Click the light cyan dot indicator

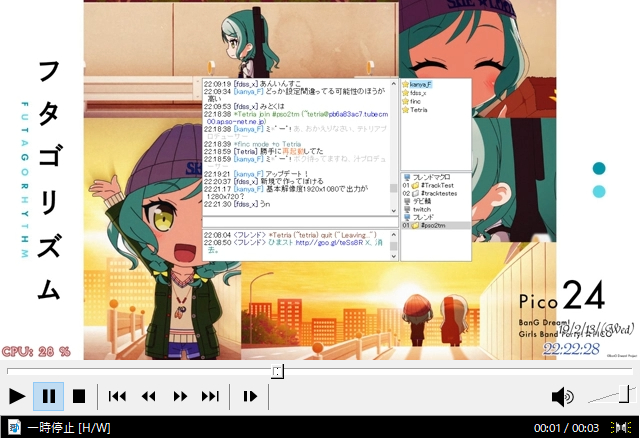(x=599, y=191)
